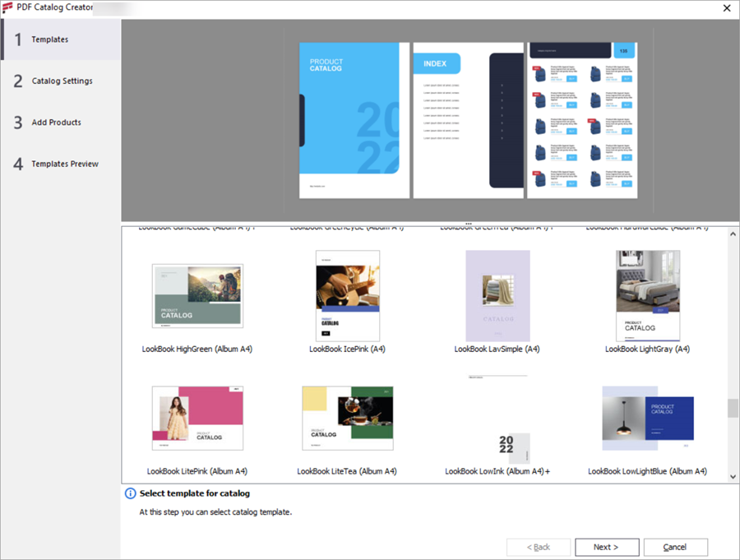Cancel the catalog creation wizard
Viewport: 740px width, 560px height.
click(675, 547)
